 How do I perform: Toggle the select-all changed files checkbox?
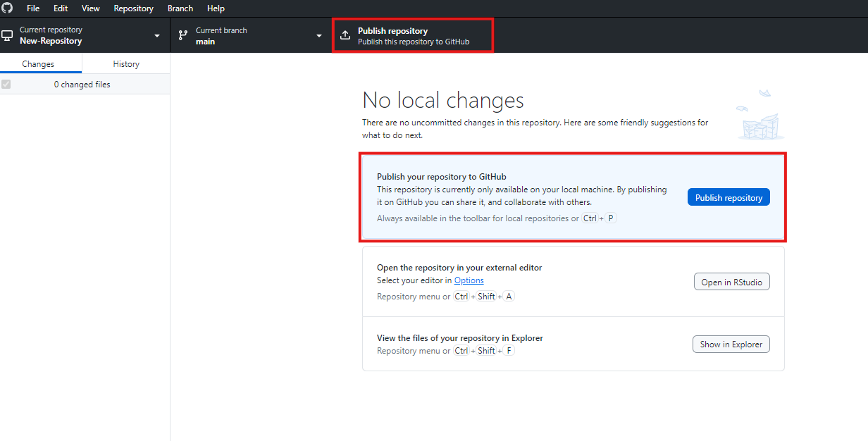tap(6, 84)
